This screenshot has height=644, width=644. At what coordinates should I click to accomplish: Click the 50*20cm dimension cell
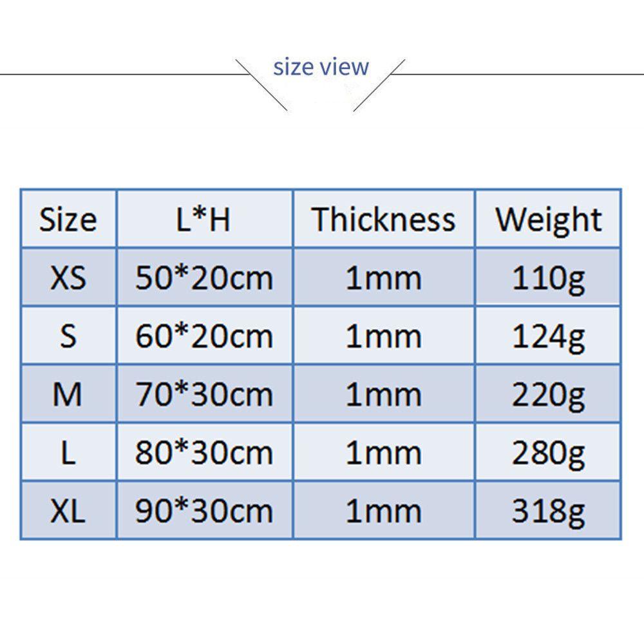click(x=204, y=278)
